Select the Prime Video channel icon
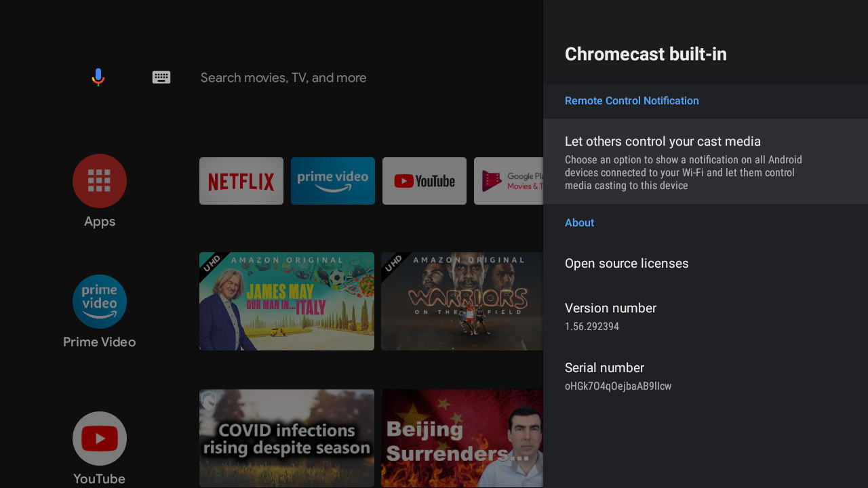868x488 pixels. click(100, 302)
